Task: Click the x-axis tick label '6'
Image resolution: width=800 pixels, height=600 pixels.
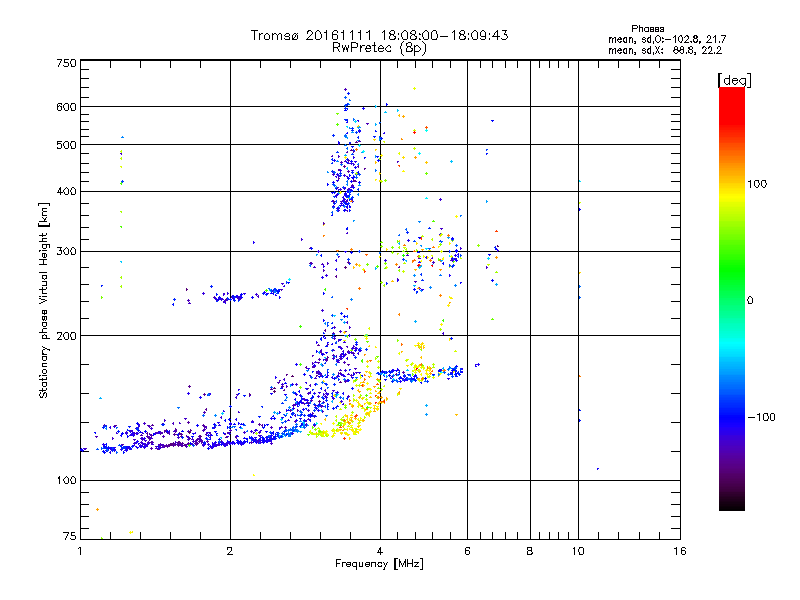Action: [x=467, y=551]
